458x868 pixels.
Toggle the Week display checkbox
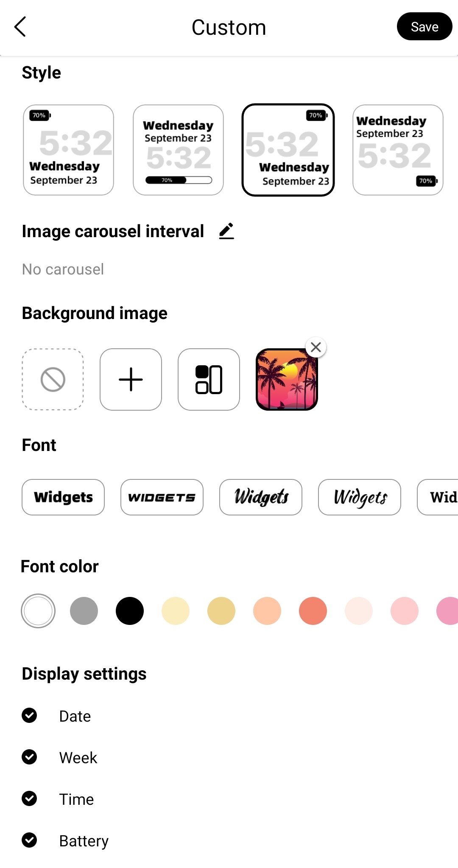coord(29,757)
